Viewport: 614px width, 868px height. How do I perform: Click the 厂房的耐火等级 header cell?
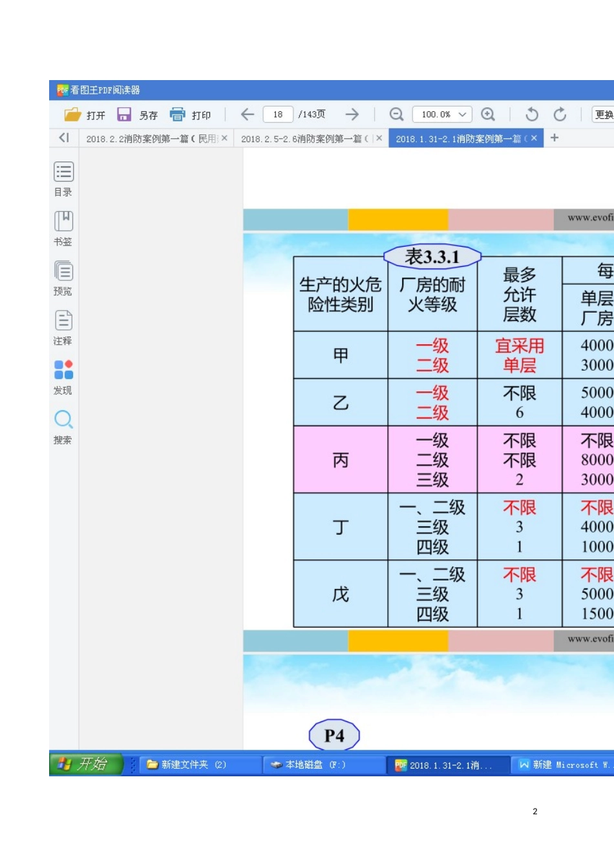432,294
